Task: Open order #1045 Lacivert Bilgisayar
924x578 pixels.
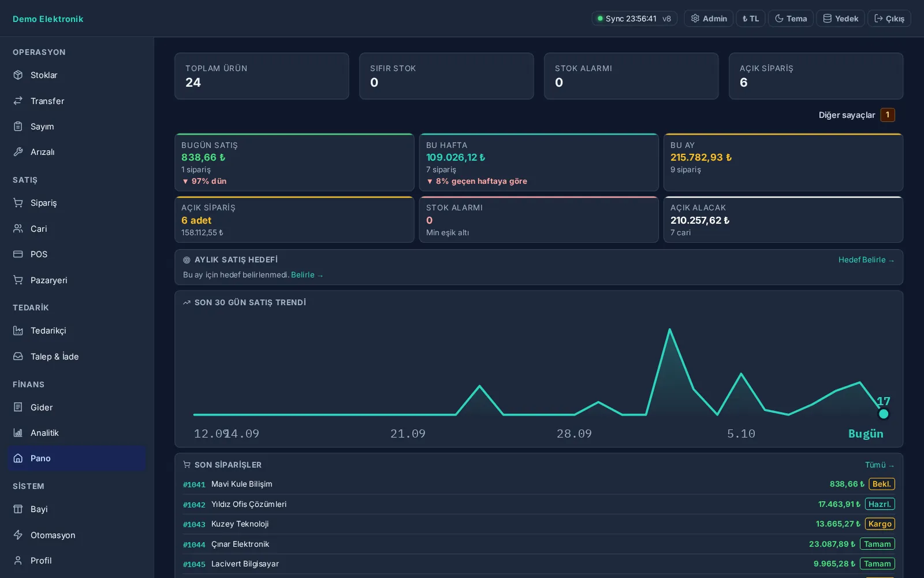Action: coord(539,564)
